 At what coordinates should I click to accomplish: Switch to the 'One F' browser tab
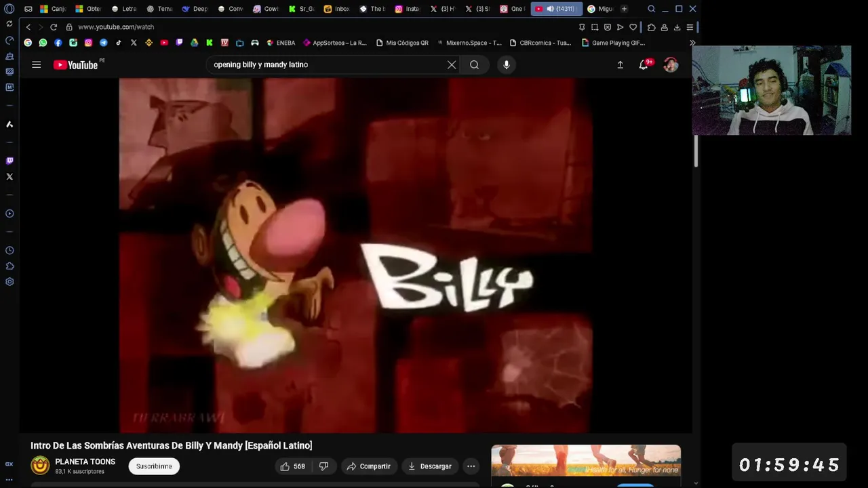point(513,9)
